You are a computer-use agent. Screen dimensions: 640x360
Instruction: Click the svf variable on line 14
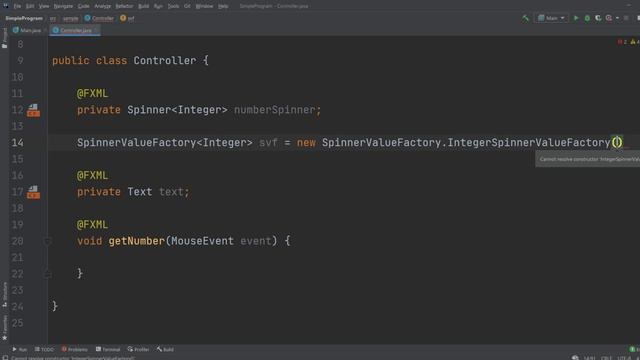pyautogui.click(x=268, y=143)
